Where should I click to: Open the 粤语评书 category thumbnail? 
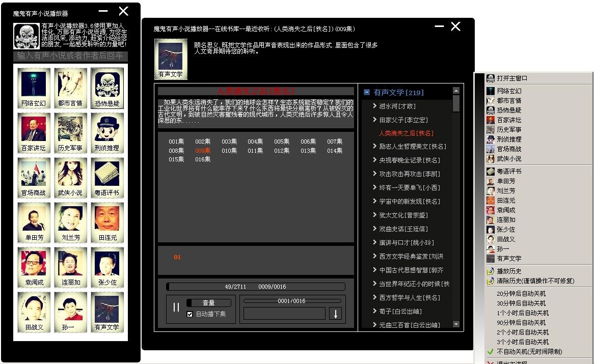pyautogui.click(x=107, y=178)
